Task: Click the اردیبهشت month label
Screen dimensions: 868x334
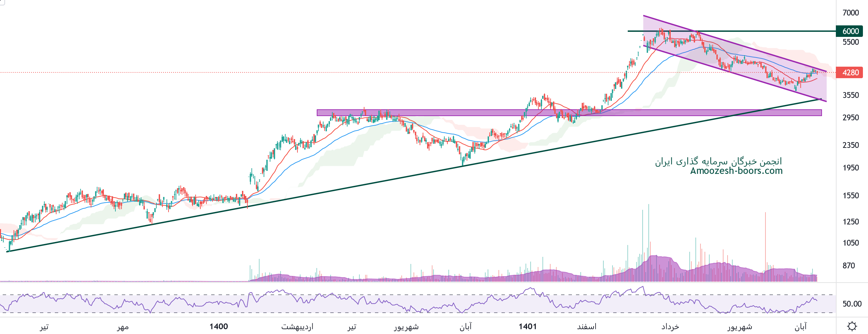Action: (x=297, y=327)
